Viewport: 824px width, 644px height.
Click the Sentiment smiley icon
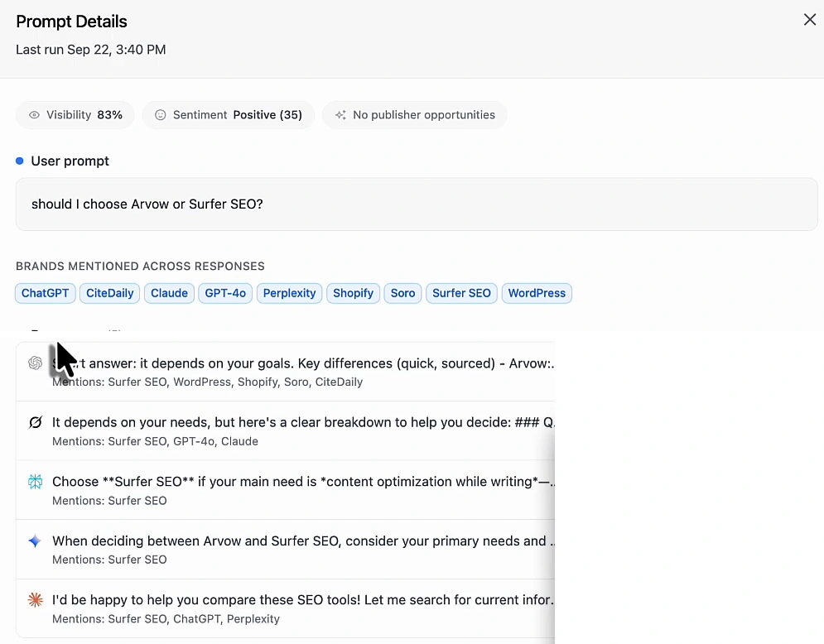161,115
